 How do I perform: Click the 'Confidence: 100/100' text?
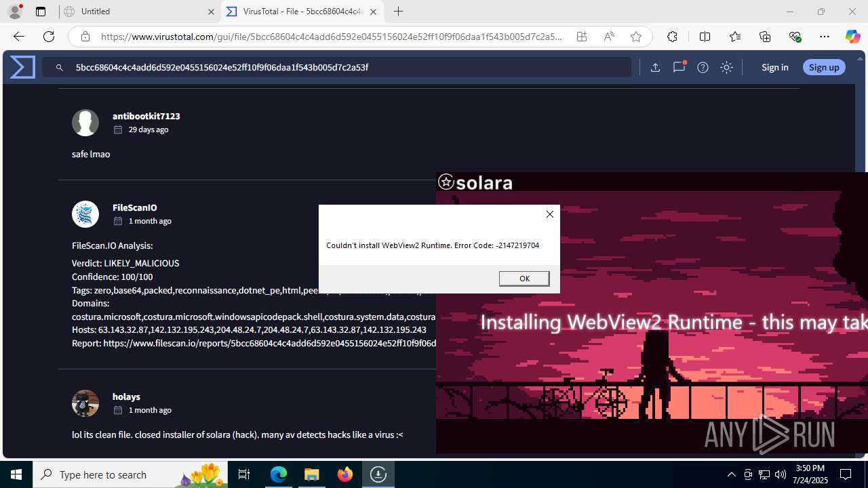tap(113, 277)
